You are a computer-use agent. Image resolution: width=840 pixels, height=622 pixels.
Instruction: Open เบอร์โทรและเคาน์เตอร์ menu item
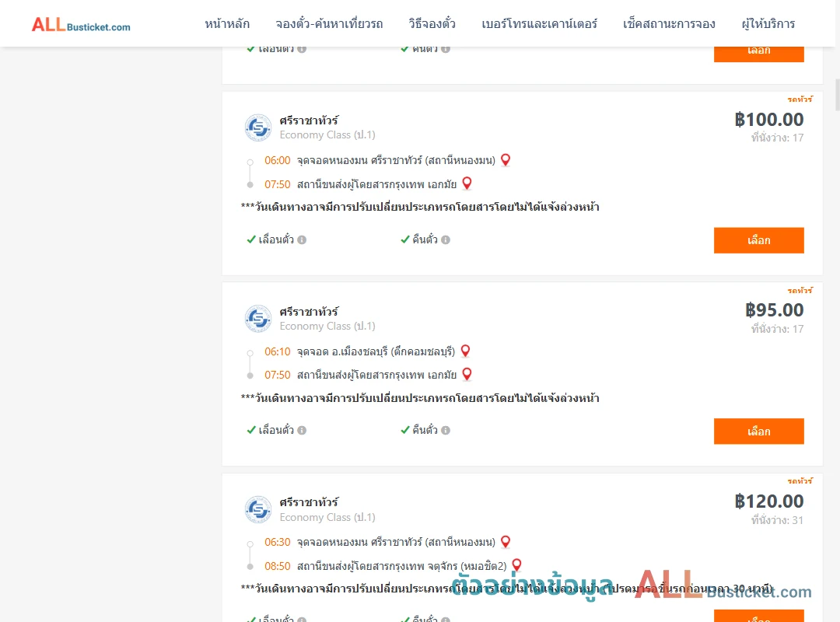pyautogui.click(x=539, y=23)
